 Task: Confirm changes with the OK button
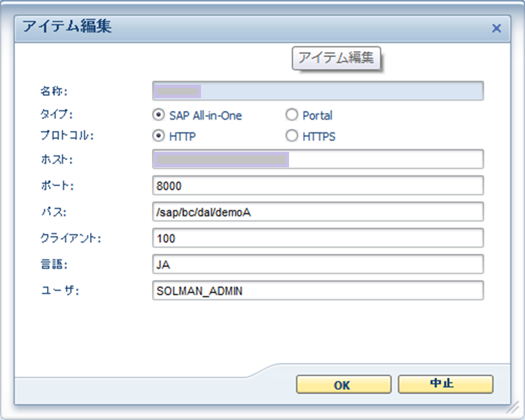(344, 384)
